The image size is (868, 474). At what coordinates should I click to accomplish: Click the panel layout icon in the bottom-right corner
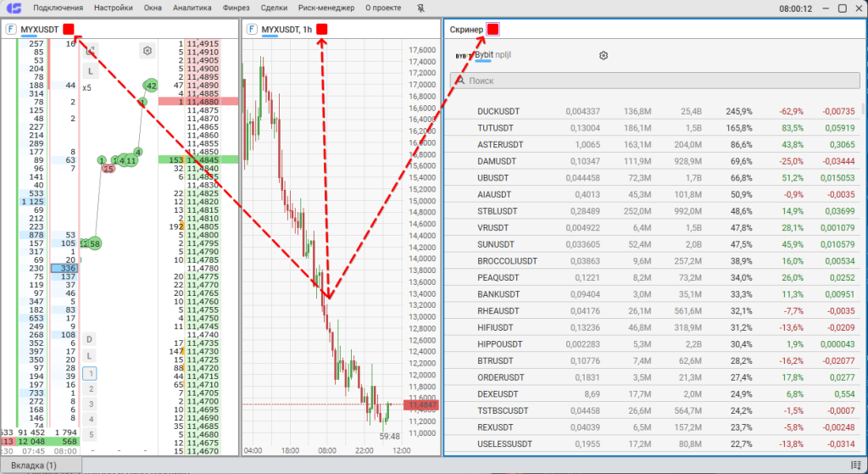pos(856,466)
